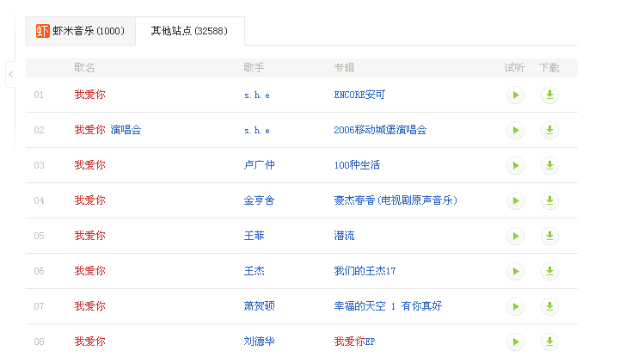Download 王杰's song in row 06

(549, 272)
